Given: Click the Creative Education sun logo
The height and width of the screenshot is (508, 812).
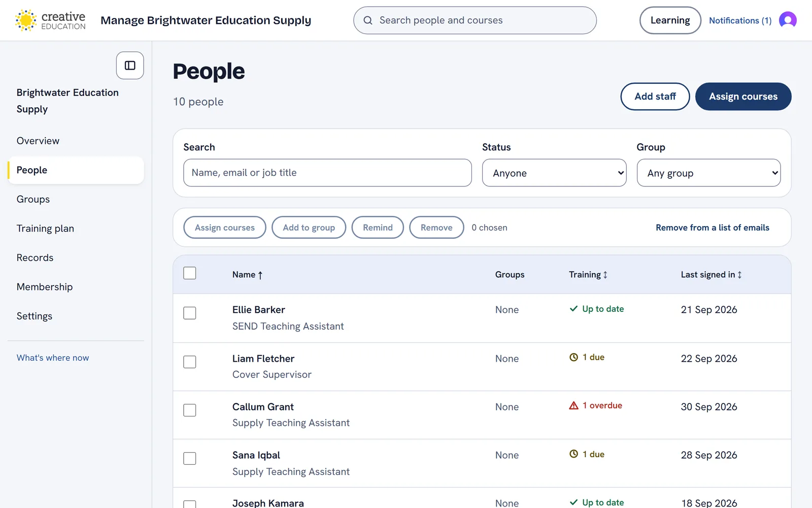Looking at the screenshot, I should coord(26,20).
